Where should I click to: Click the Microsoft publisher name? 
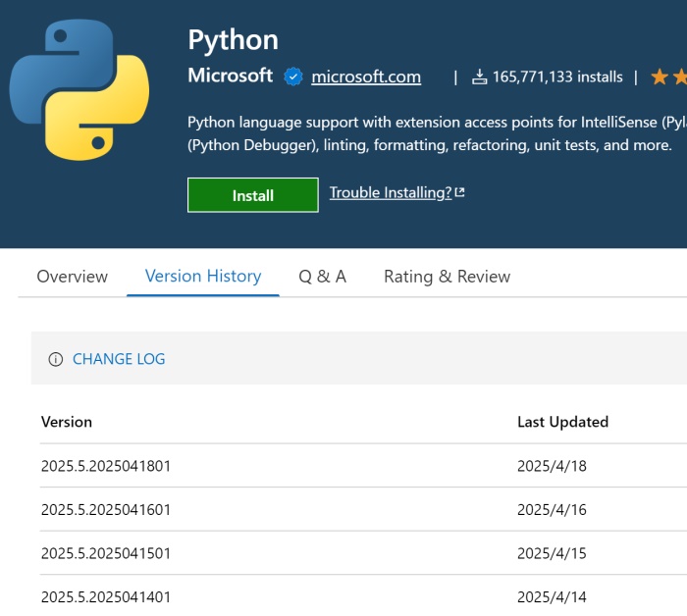pos(230,76)
